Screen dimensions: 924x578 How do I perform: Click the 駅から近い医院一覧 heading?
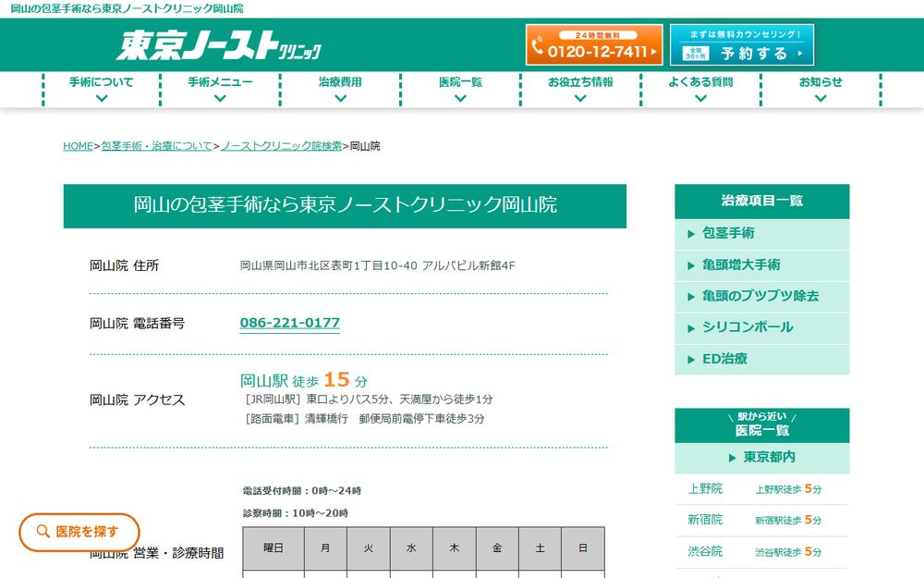762,424
